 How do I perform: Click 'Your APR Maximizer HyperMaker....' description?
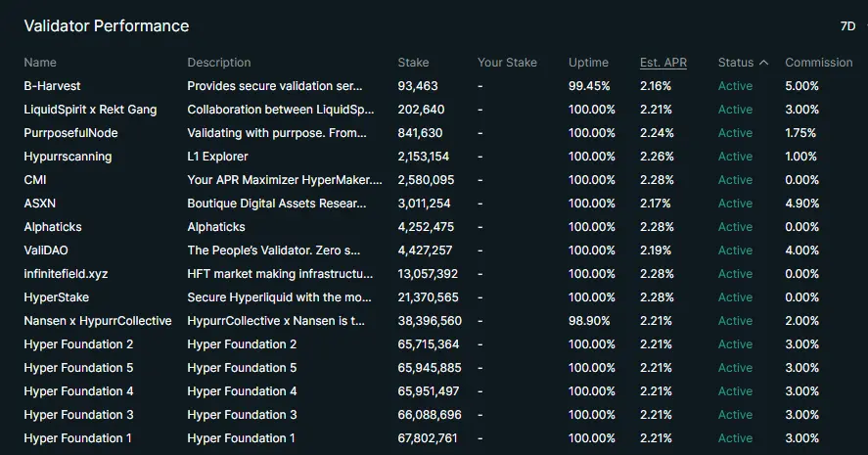coord(285,180)
